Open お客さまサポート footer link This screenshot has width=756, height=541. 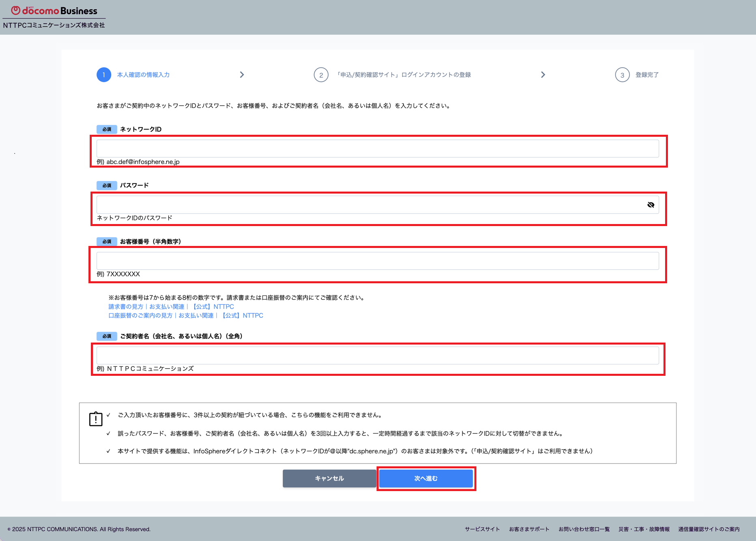click(529, 529)
